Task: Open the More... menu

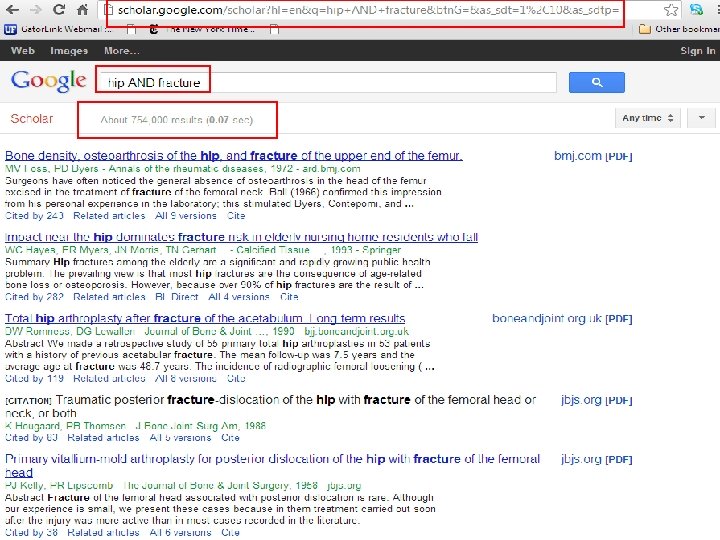Action: click(122, 51)
